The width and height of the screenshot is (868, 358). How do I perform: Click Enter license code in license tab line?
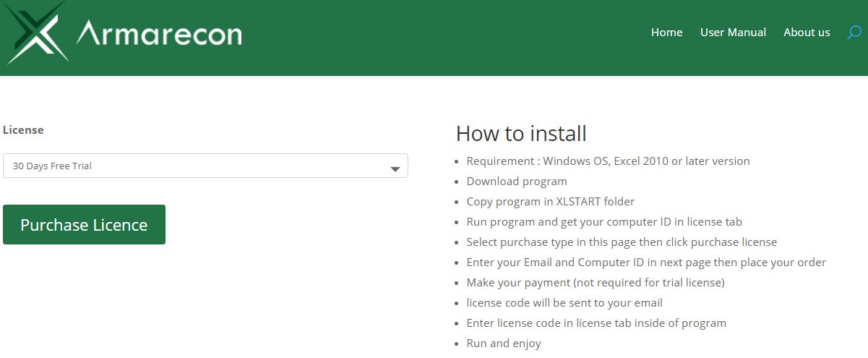coord(596,323)
